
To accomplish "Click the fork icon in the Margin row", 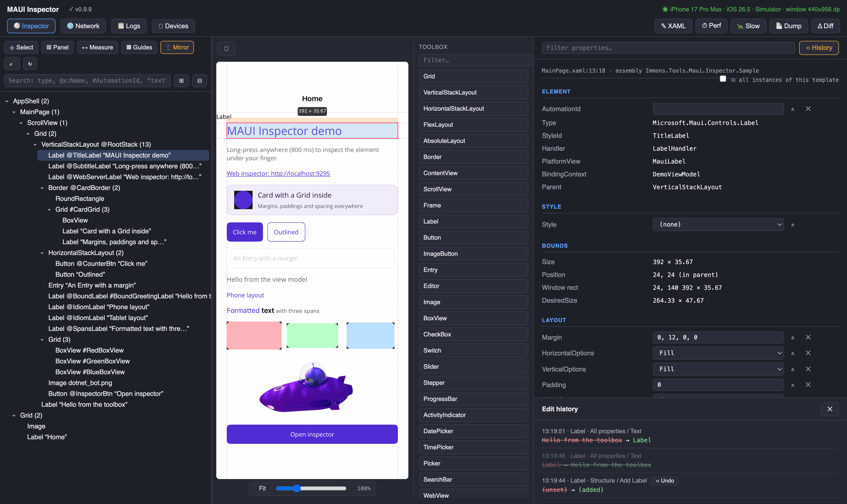I will 793,338.
